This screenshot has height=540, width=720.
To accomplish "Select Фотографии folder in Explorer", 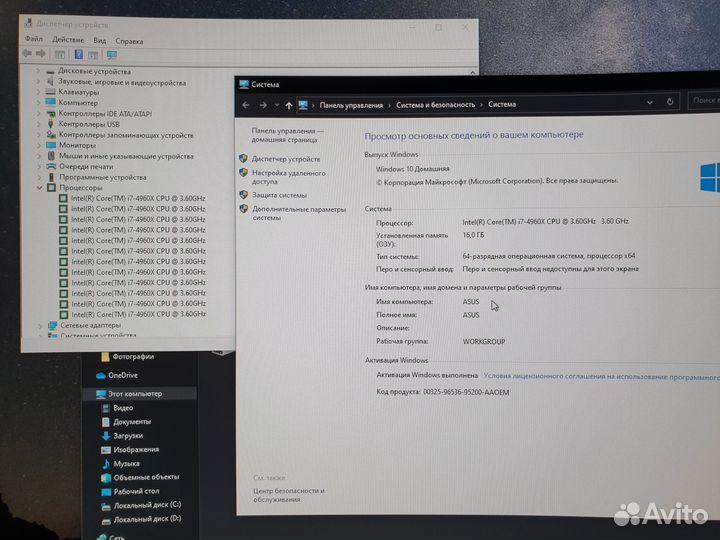I will [x=133, y=356].
